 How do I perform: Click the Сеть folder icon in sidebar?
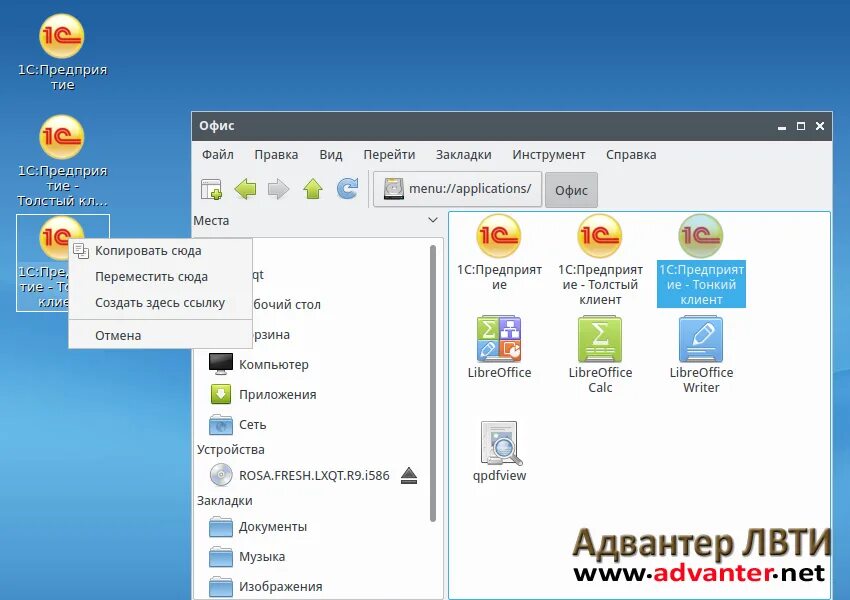[221, 424]
